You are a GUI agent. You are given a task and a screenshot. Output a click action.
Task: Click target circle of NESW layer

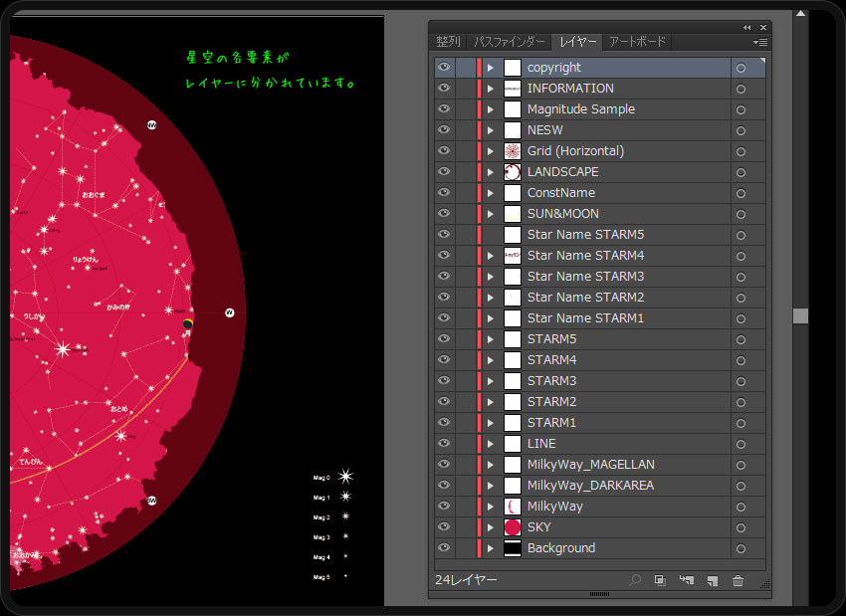(x=740, y=130)
